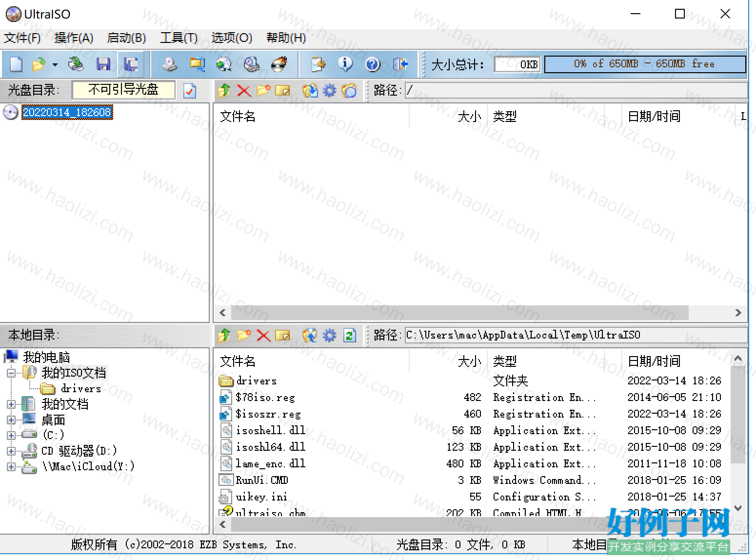Click the boot info checkmark icon beside 不可引导光盘

pyautogui.click(x=190, y=90)
